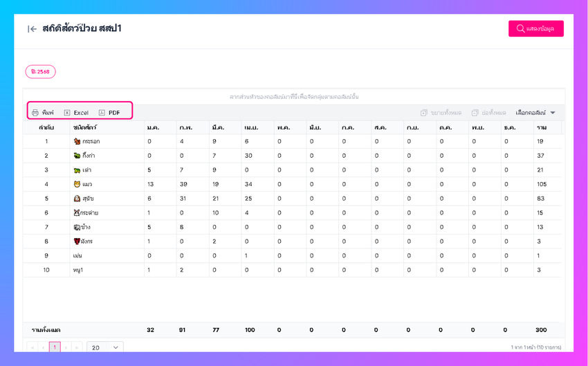Open the page size dropdown showing 20
The width and height of the screenshot is (588, 366).
point(105,347)
